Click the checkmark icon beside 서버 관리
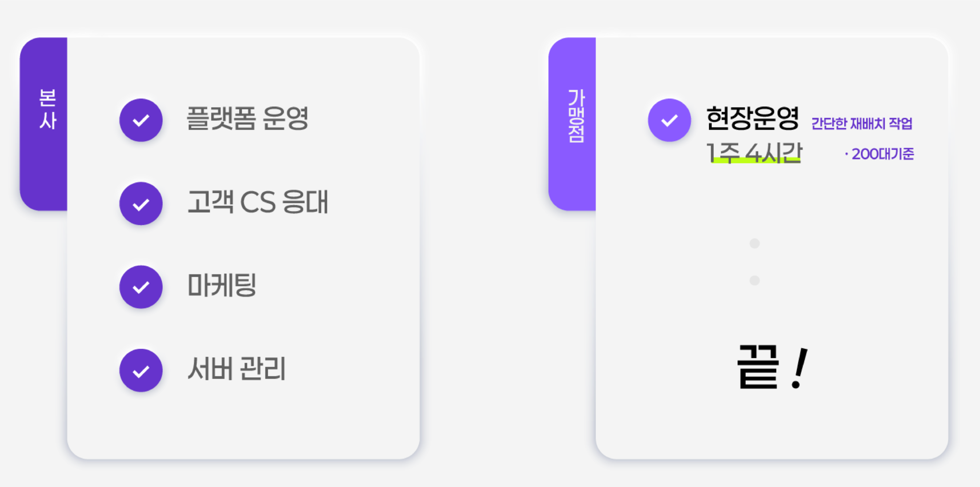This screenshot has height=487, width=980. click(141, 370)
